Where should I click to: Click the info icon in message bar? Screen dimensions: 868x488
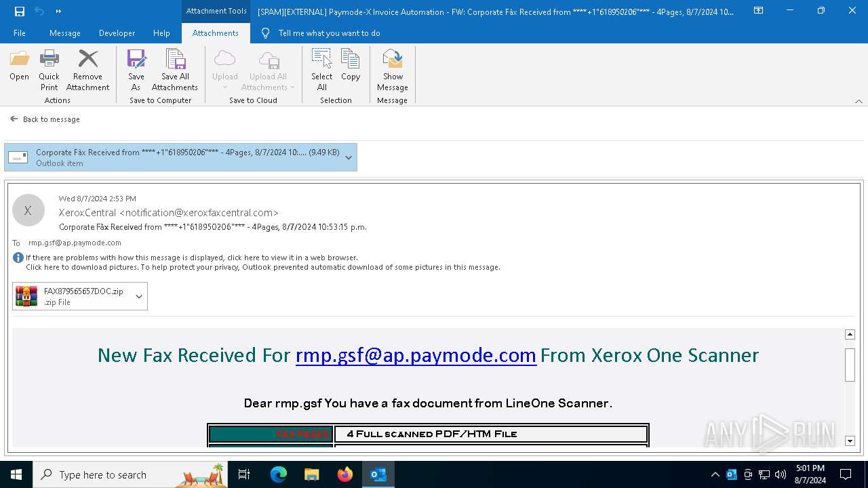pos(18,258)
